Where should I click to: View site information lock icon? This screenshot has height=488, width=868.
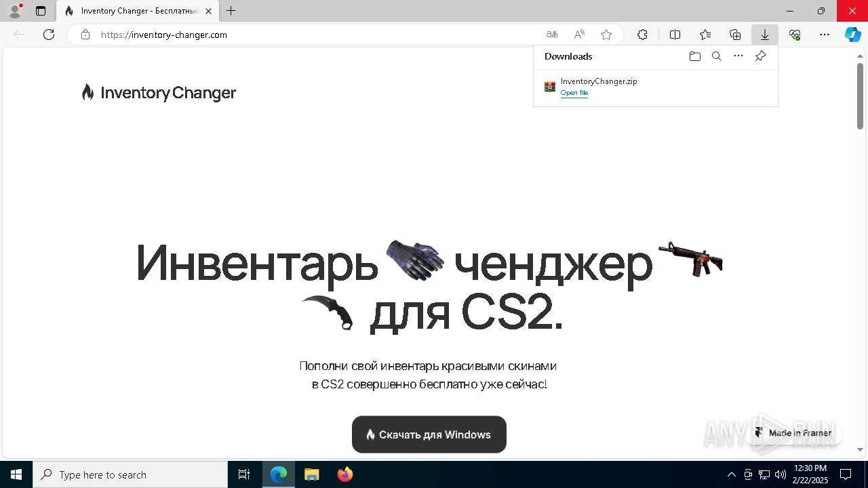coord(85,35)
